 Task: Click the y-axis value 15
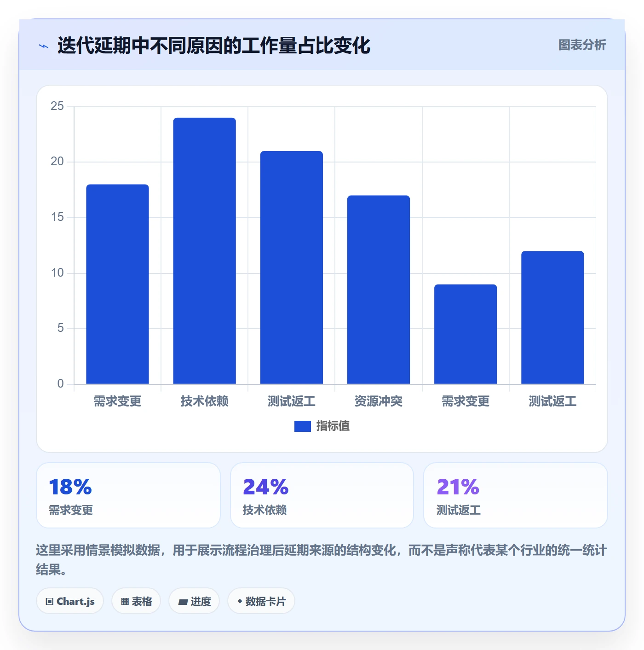57,217
